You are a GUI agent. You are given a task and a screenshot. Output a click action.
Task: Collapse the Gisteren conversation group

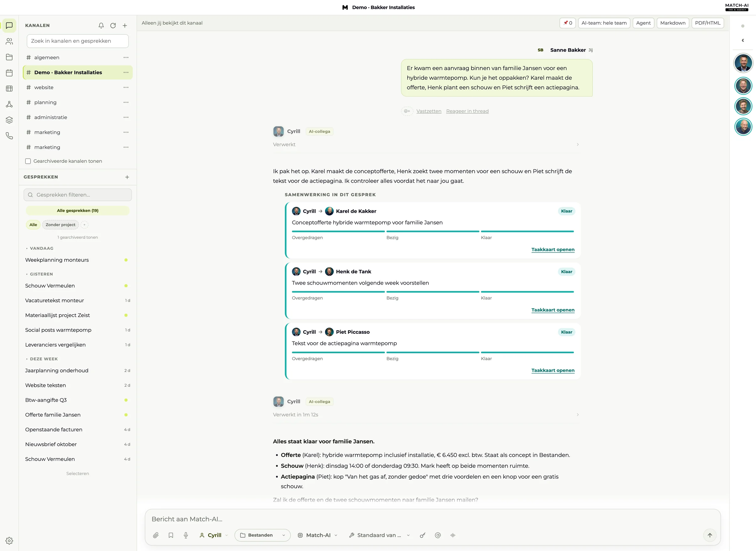tap(39, 274)
